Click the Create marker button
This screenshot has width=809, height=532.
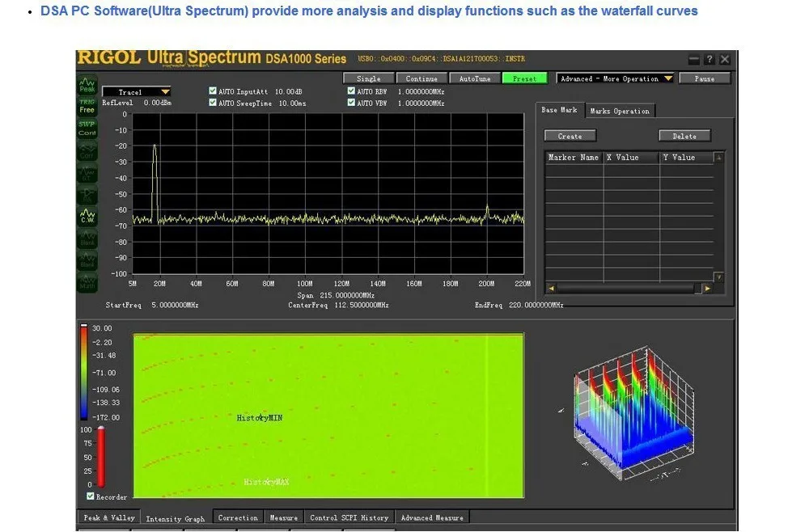pyautogui.click(x=570, y=136)
